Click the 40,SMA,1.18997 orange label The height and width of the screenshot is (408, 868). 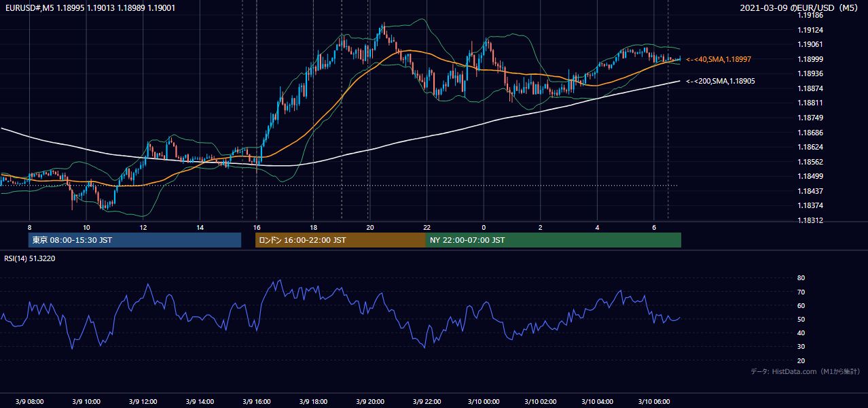(x=719, y=60)
